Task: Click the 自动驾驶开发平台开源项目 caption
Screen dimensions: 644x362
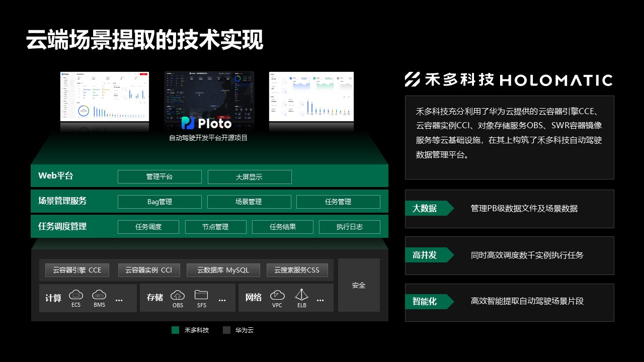Action: [x=208, y=138]
